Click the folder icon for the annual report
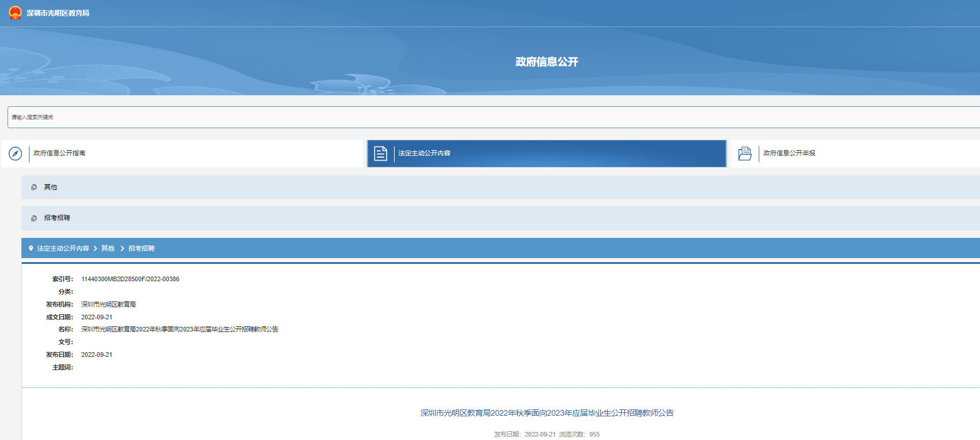Screen dimensions: 980x440 [745, 154]
